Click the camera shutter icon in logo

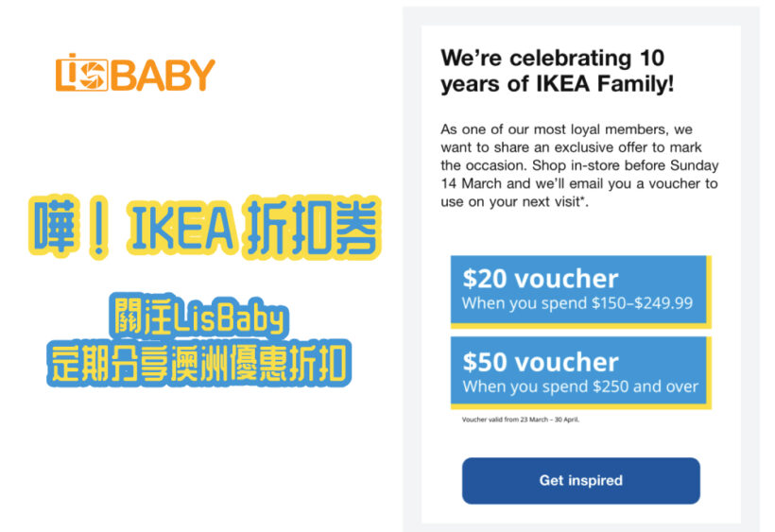tap(94, 75)
